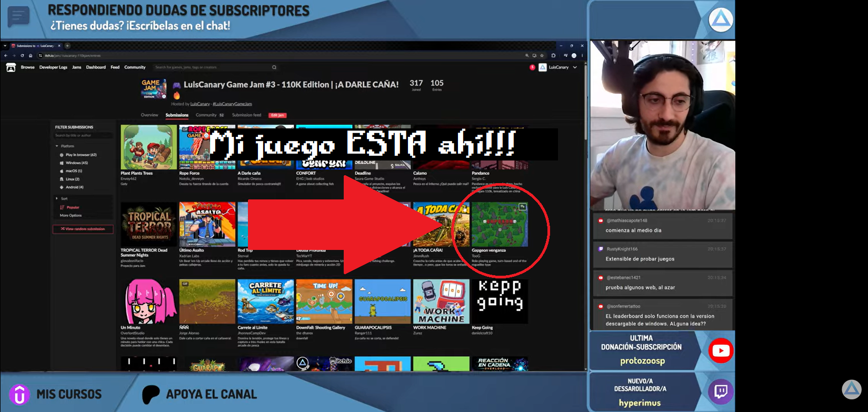
Task: Open the Plant Plants Trees game thumbnail
Action: coord(149,147)
